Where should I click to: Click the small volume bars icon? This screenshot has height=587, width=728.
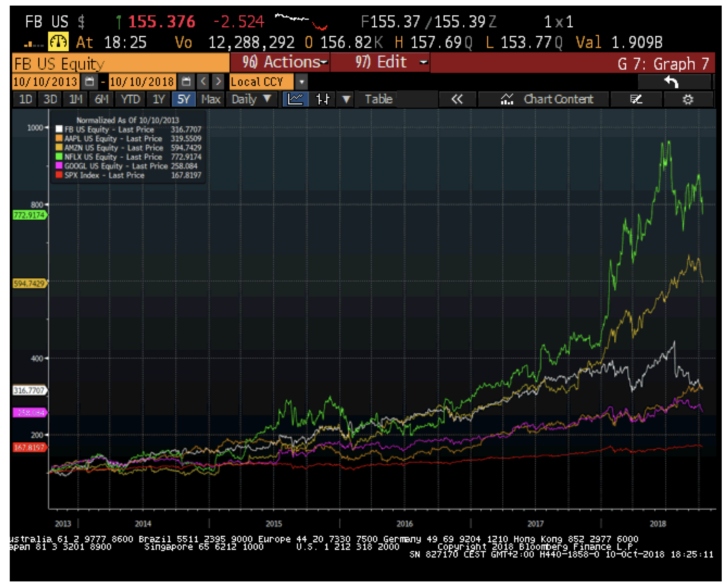point(34,45)
